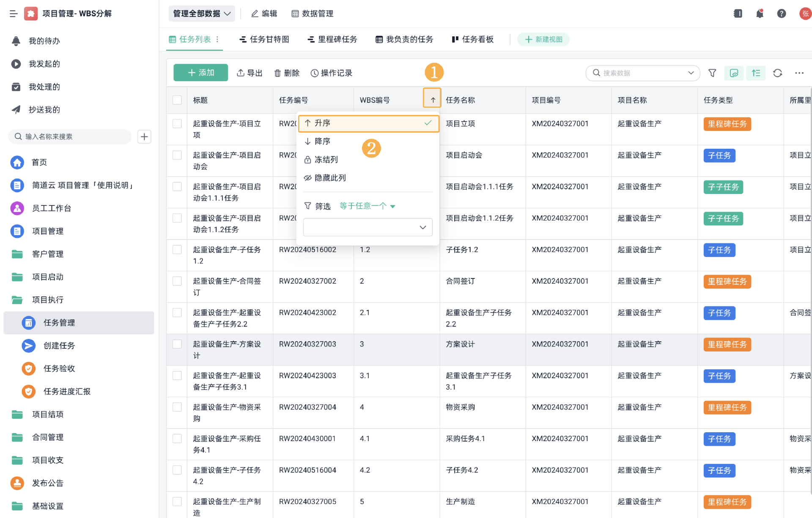Select 降序 in the column menu
This screenshot has width=812, height=518.
pyautogui.click(x=322, y=141)
